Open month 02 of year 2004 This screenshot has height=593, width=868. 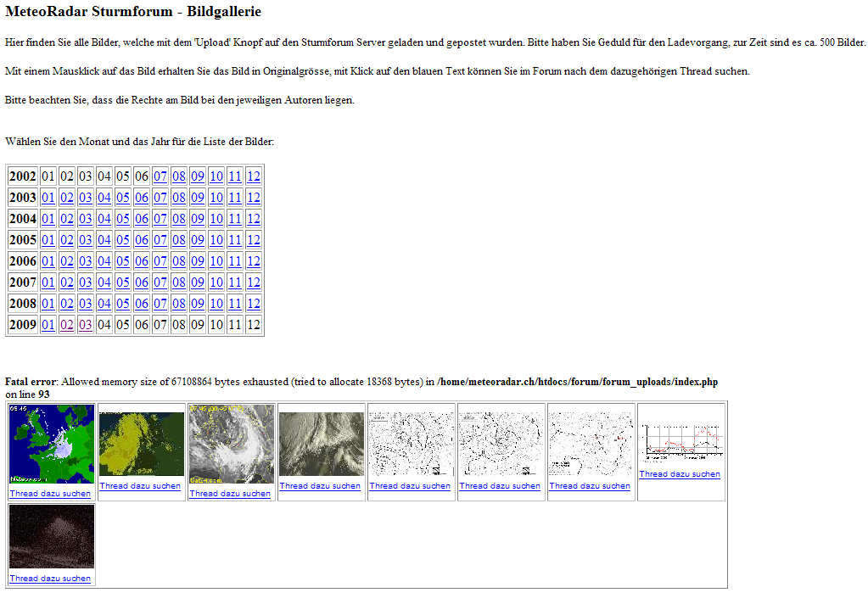pos(67,219)
